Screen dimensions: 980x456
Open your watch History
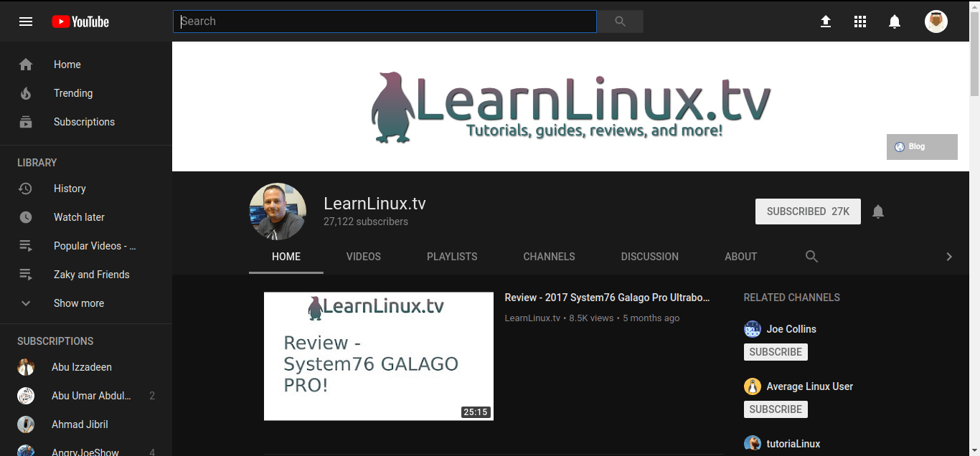tap(70, 188)
